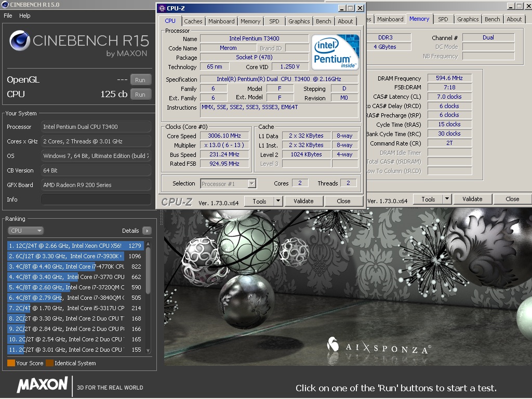Expand the Tools dropdown arrow in front CPU-Z
Screen dimensions: 532x399
[278, 201]
